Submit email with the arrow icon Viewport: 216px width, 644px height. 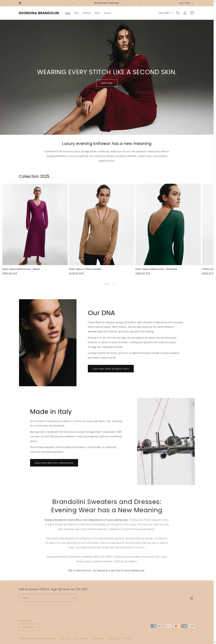click(73, 598)
